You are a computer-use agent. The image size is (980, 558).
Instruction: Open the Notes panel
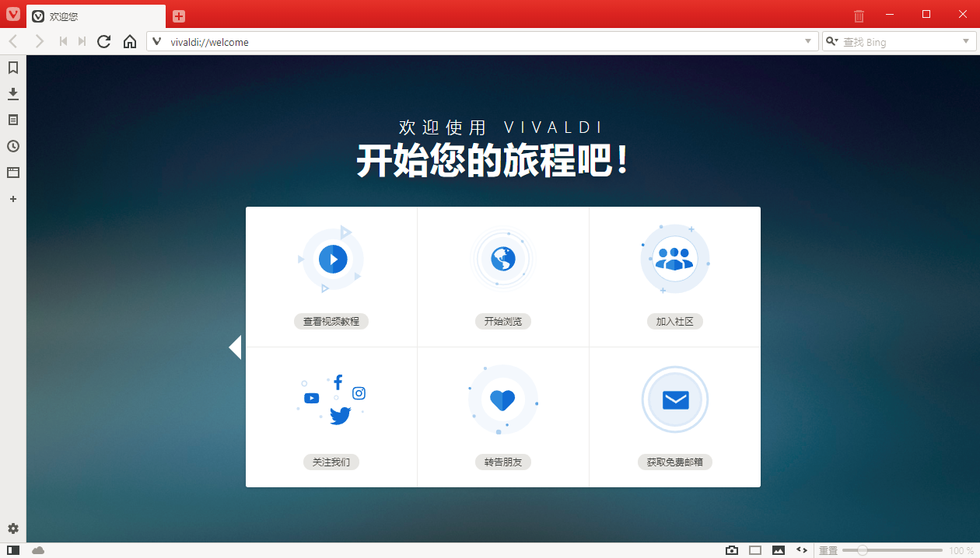pyautogui.click(x=13, y=120)
